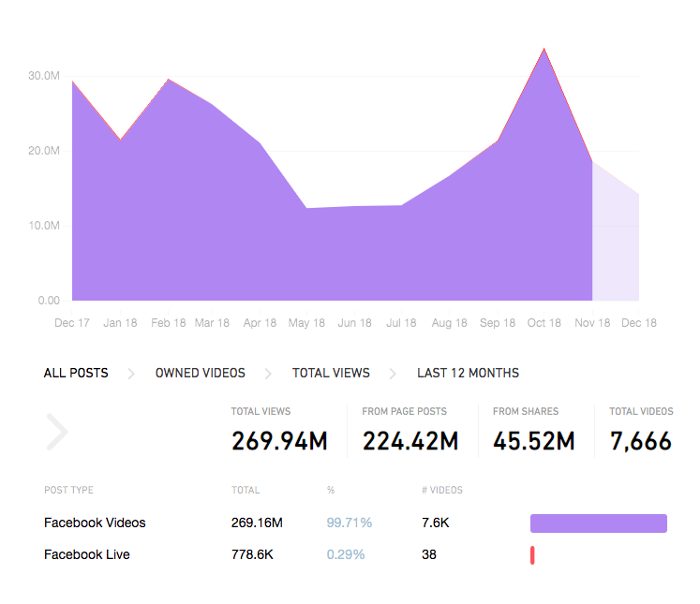Click the 7.6K videos count

pos(435,523)
